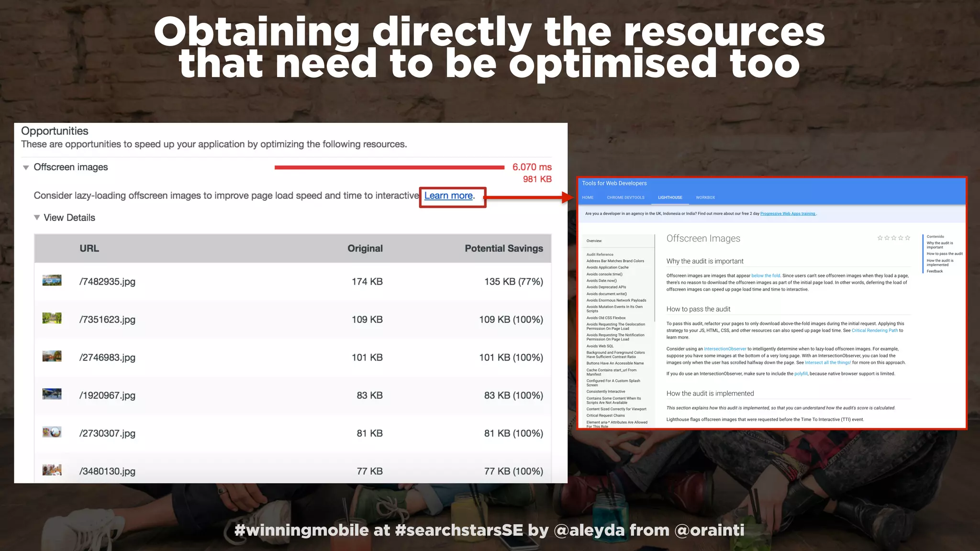Open thumbnail of /7351623.jpg

(x=52, y=318)
